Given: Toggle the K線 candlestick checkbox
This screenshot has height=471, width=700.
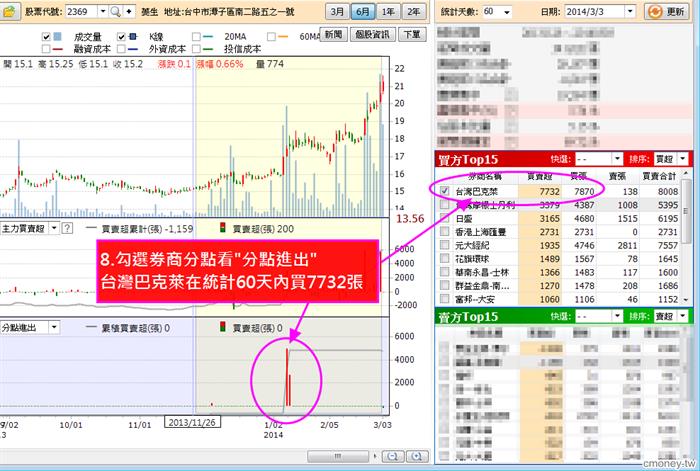Looking at the screenshot, I should tap(121, 37).
